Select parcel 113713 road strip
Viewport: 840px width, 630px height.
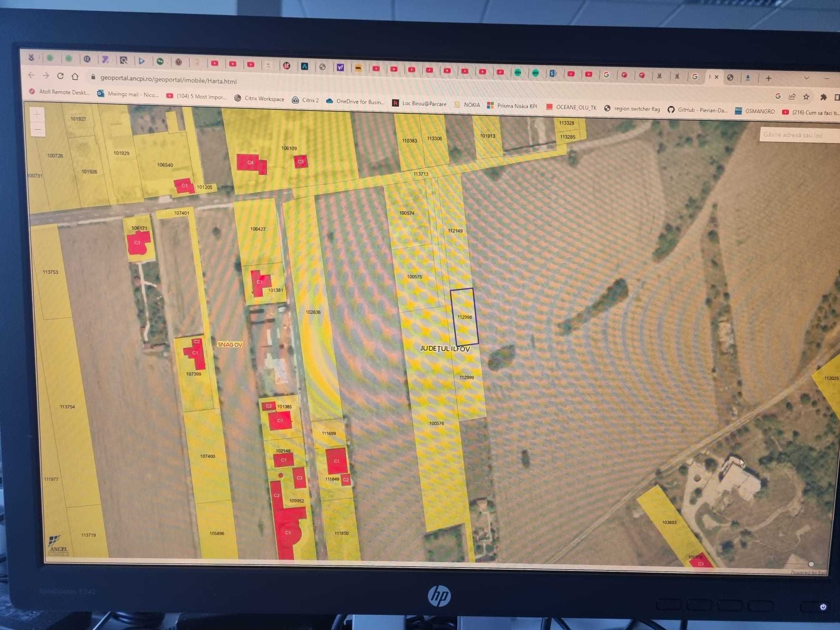(x=421, y=174)
